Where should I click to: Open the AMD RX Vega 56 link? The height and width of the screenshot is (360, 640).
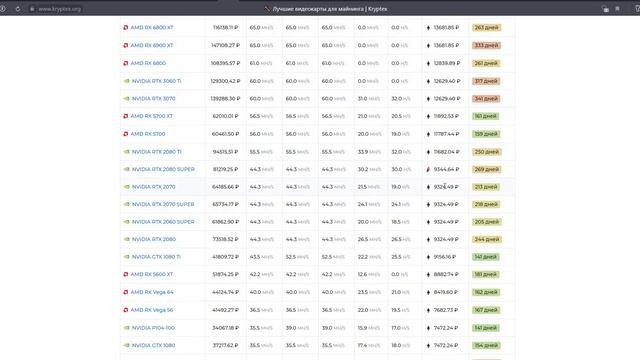pos(152,310)
